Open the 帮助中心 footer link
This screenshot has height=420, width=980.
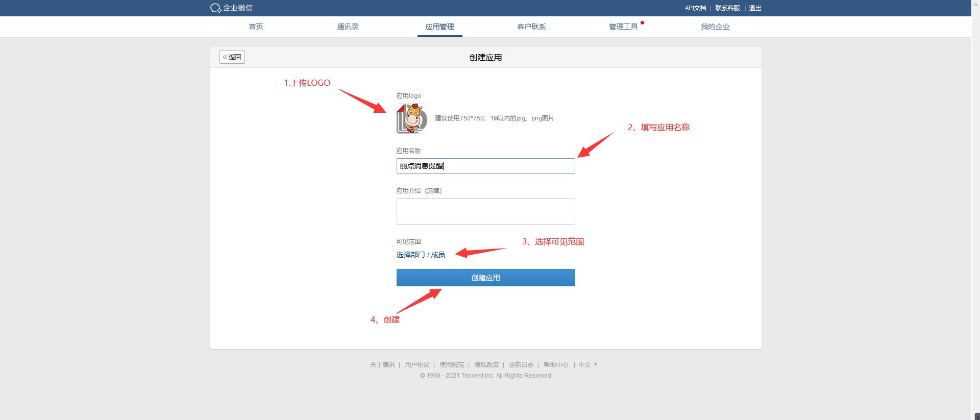(x=556, y=365)
